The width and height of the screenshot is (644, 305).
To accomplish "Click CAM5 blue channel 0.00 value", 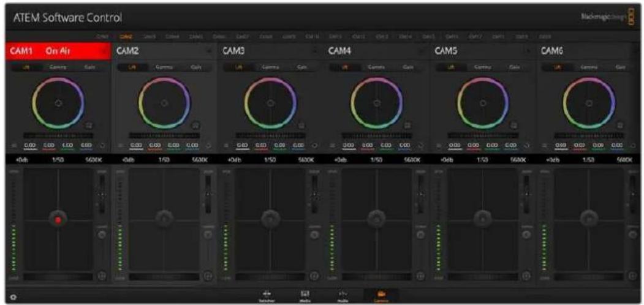I will 511,145.
